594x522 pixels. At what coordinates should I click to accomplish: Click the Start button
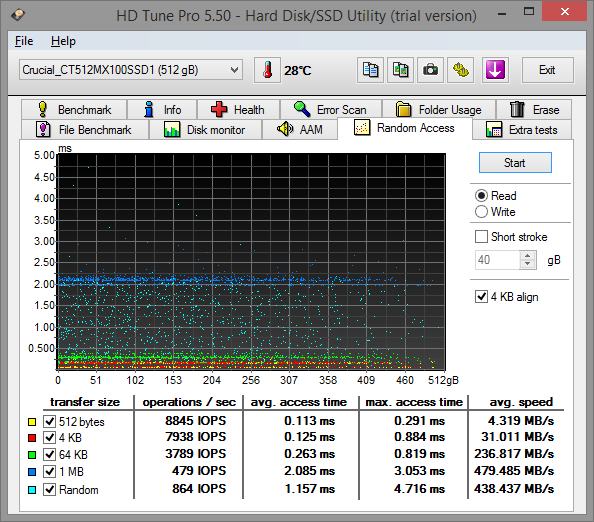(x=515, y=163)
